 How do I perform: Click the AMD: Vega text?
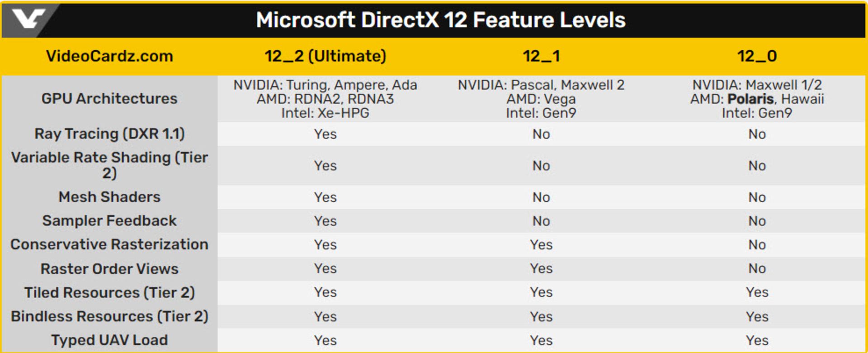[541, 99]
